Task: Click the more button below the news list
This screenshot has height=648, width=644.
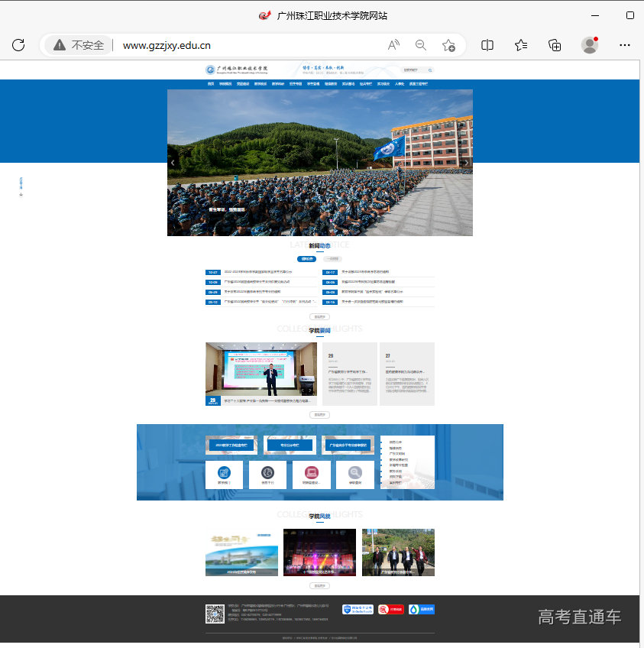Action: 319,316
